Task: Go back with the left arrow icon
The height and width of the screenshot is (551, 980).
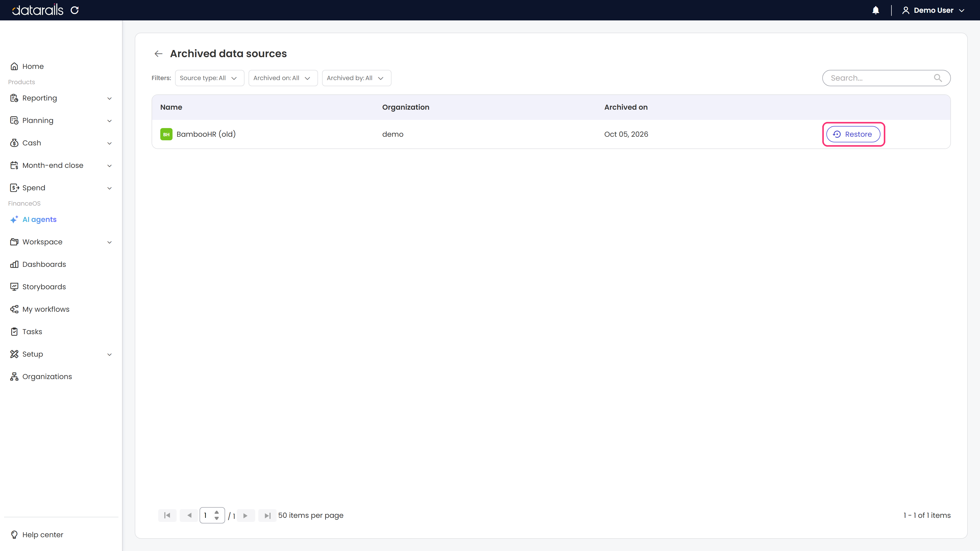Action: pyautogui.click(x=158, y=54)
